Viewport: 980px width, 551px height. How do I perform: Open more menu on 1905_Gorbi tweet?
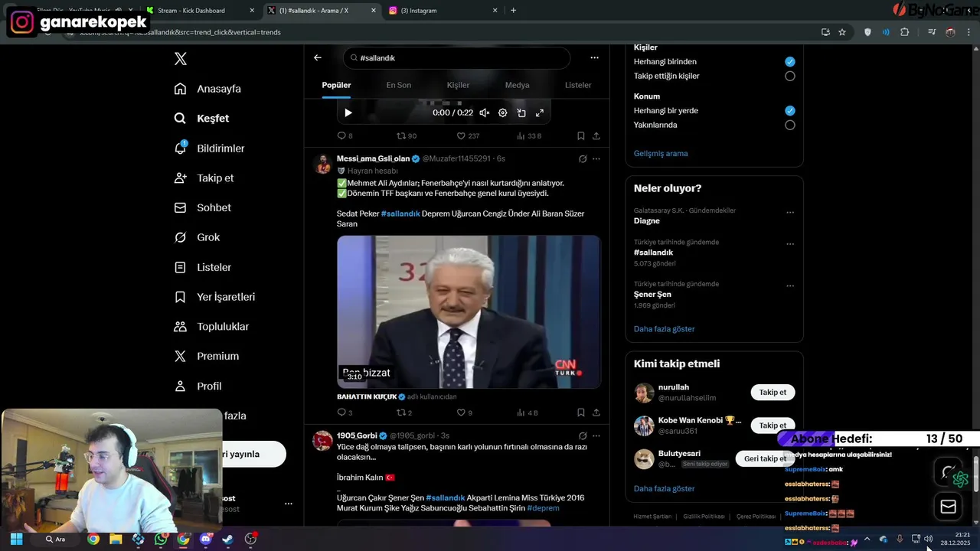[x=596, y=435]
